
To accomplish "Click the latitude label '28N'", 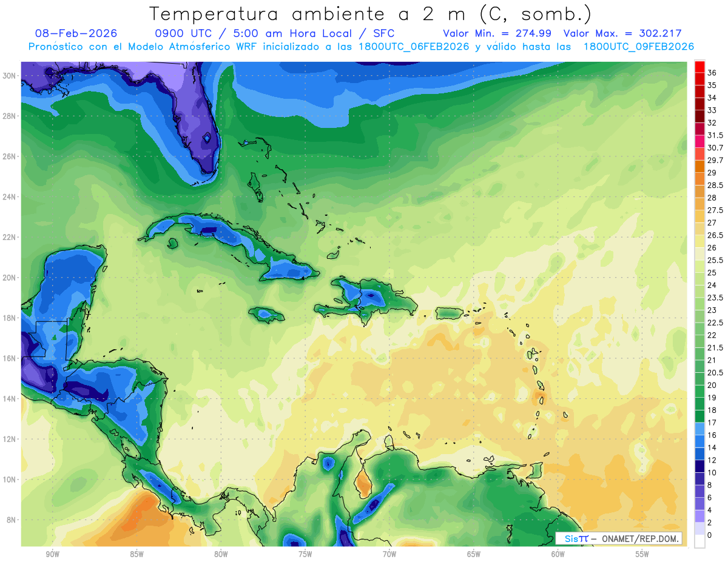I will pos(10,116).
